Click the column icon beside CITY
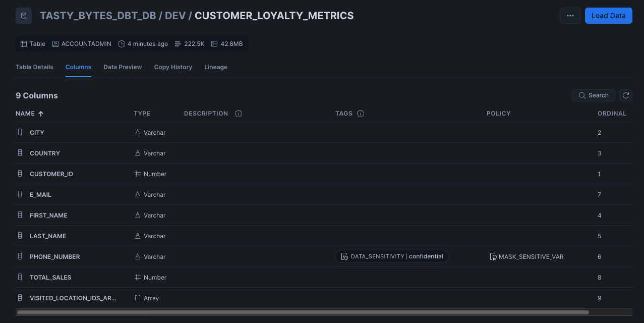This screenshot has height=323, width=644. click(x=20, y=132)
